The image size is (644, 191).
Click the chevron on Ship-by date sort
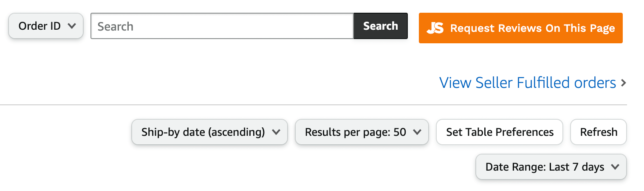click(276, 132)
